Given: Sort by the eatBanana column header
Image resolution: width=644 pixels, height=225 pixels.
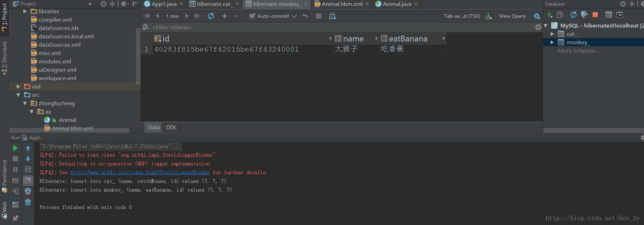Looking at the screenshot, I should point(413,39).
